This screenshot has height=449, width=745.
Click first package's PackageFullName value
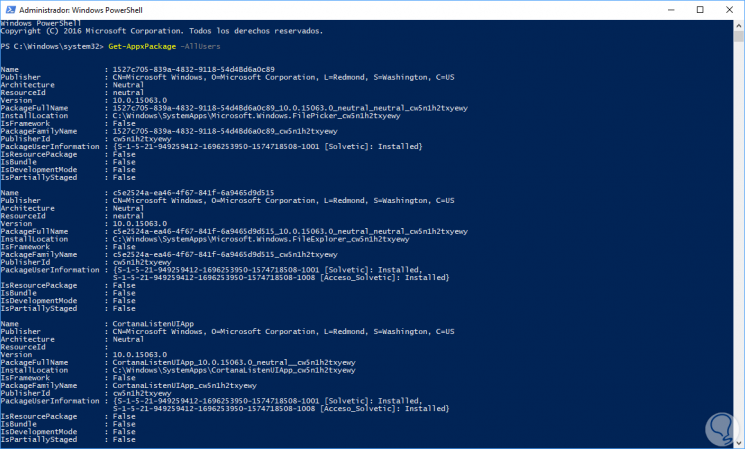coord(290,108)
